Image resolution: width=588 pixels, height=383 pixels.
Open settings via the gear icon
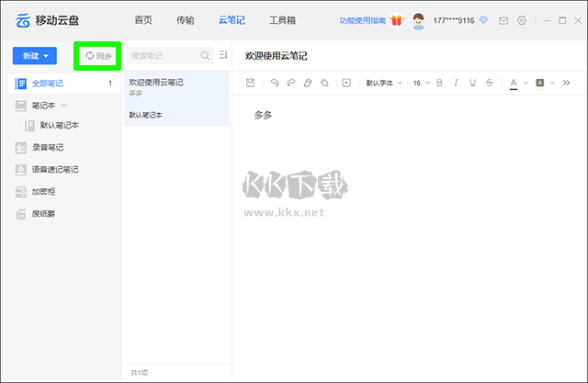[522, 20]
